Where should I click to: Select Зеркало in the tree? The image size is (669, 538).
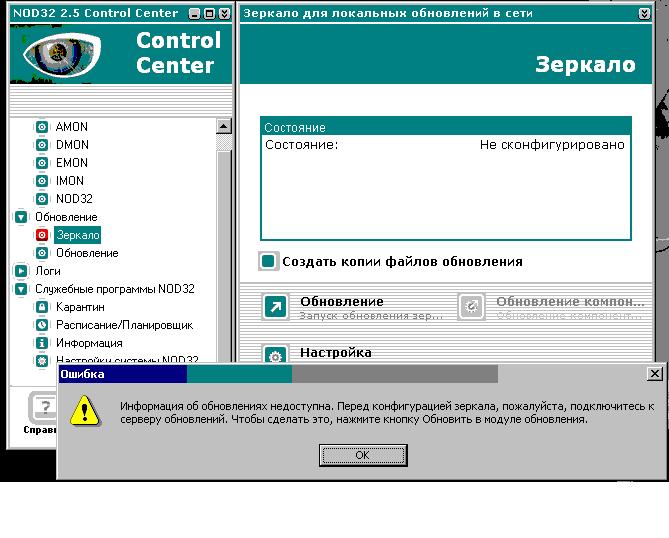[78, 235]
